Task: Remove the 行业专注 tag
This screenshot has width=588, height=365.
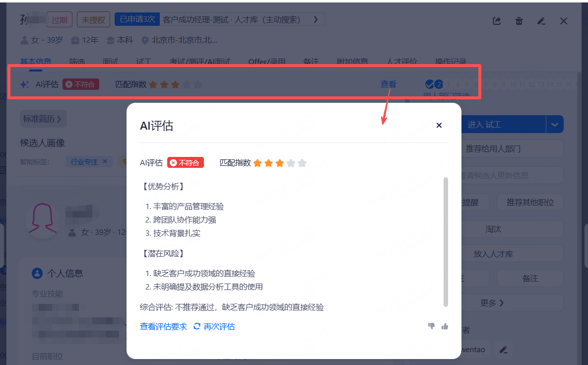Action: 105,161
